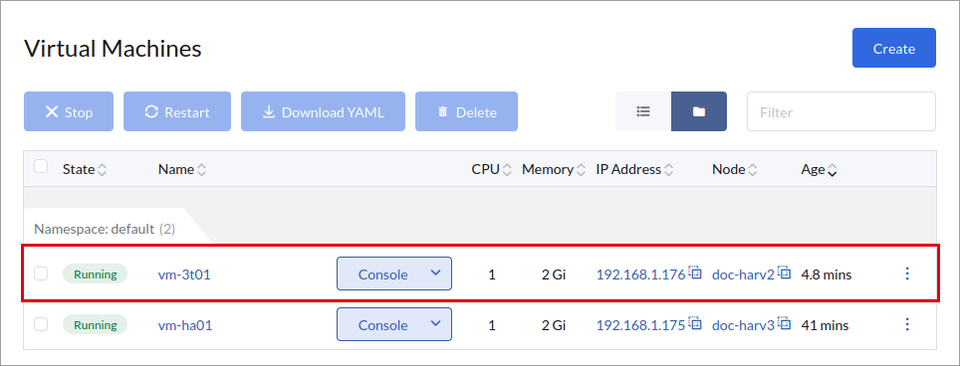This screenshot has height=366, width=960.
Task: Sort table by Age column
Action: (819, 170)
